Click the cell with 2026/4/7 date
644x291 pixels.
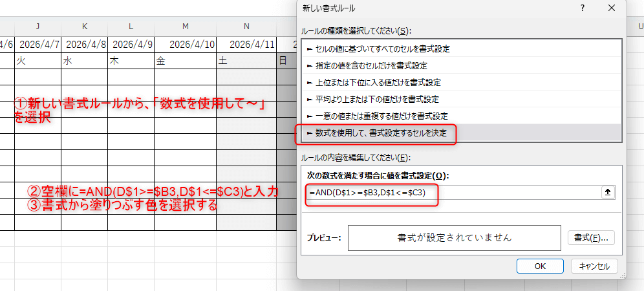[38, 44]
